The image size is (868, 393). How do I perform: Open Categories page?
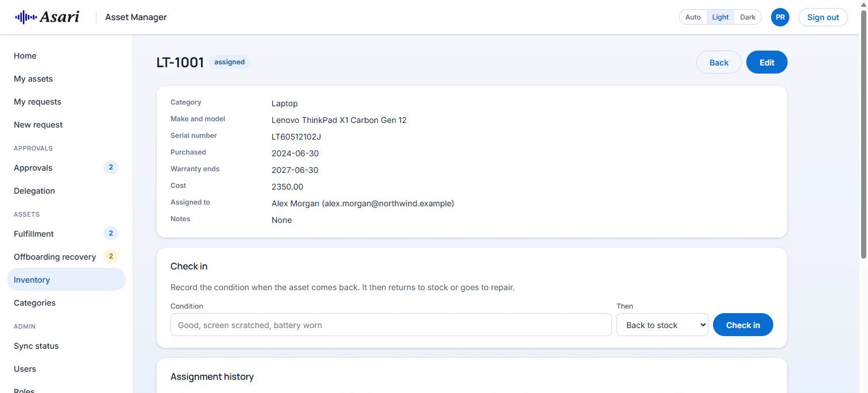click(66, 303)
